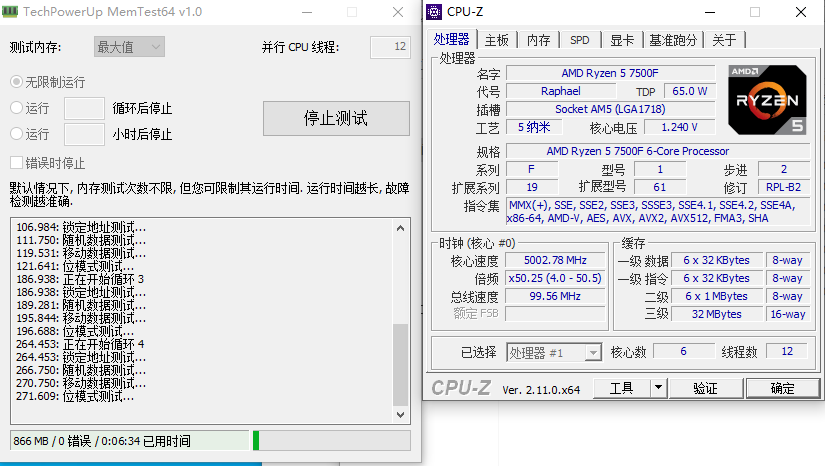This screenshot has height=466, width=825.
Task: Click the 99.56 MHz bus speed value
Action: pyautogui.click(x=555, y=296)
